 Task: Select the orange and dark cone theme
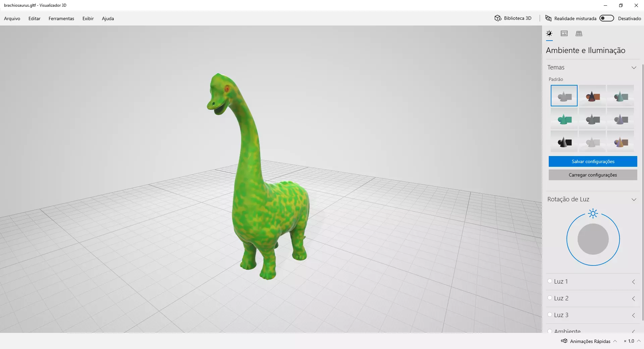pyautogui.click(x=592, y=96)
